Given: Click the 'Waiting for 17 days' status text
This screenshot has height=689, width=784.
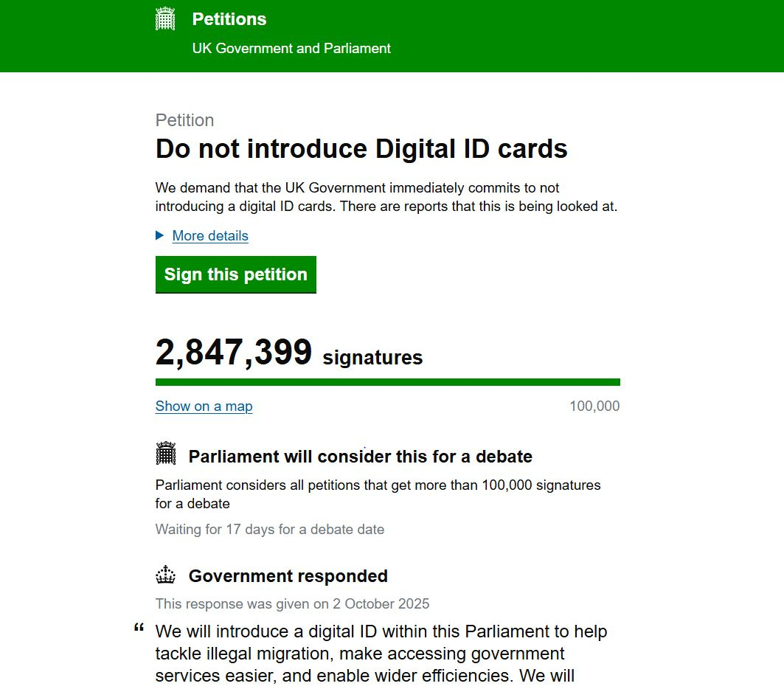Looking at the screenshot, I should click(269, 530).
